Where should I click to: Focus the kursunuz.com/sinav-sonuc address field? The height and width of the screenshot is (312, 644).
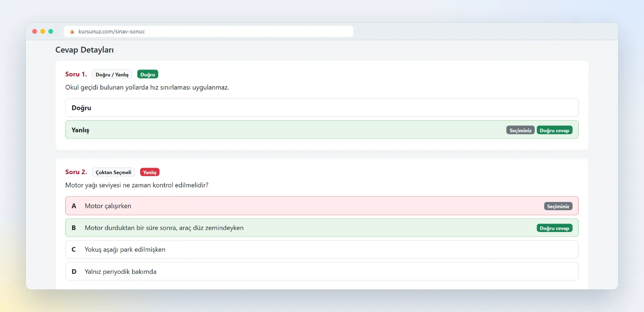(x=208, y=31)
